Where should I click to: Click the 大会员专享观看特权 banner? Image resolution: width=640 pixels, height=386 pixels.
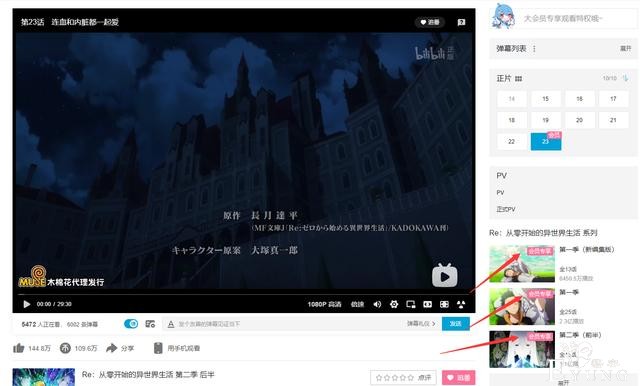tap(563, 18)
